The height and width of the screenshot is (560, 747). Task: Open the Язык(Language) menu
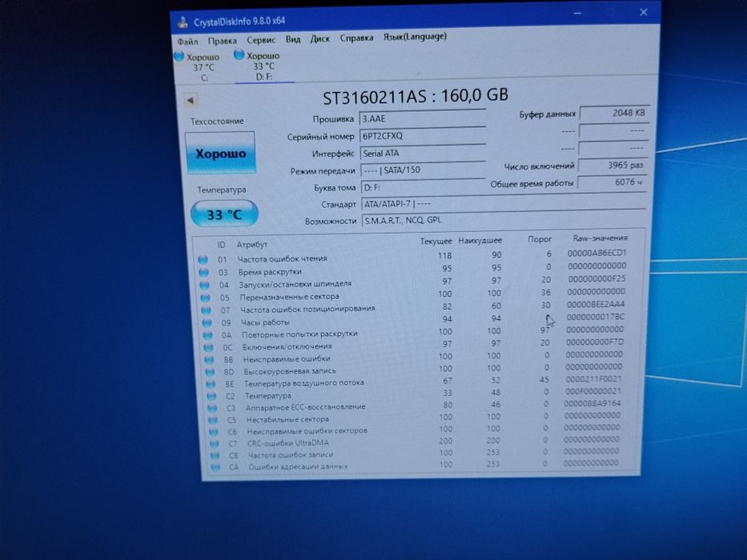[x=415, y=37]
